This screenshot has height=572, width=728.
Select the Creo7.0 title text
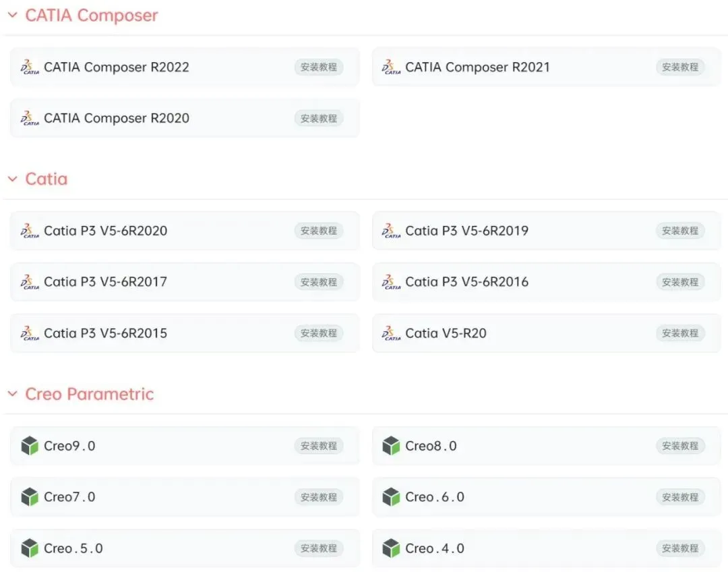tap(69, 496)
